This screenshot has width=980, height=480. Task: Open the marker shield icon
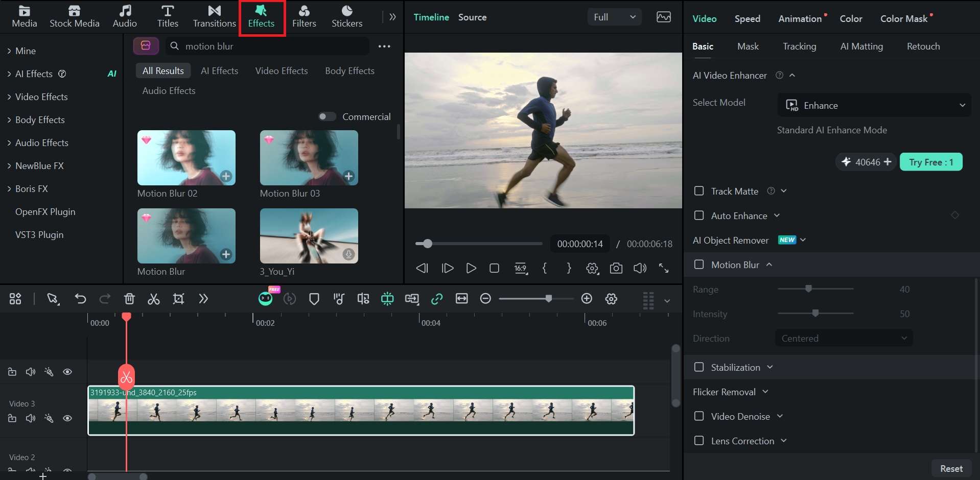click(314, 299)
